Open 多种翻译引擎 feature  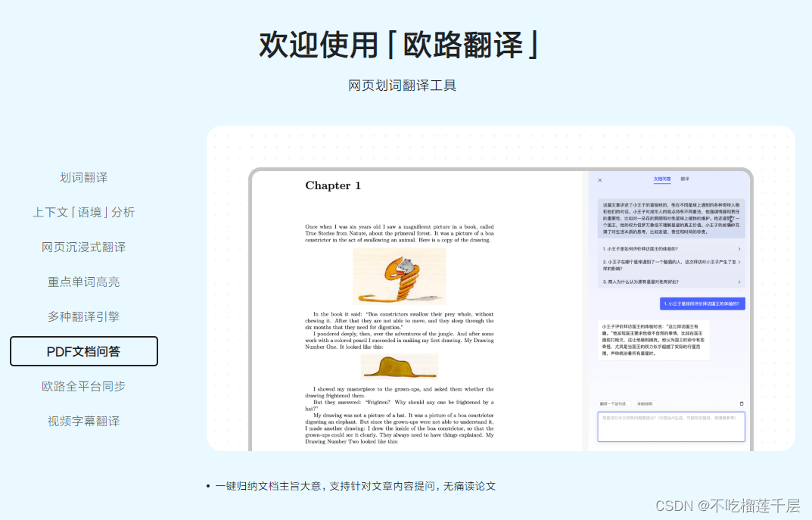point(83,316)
